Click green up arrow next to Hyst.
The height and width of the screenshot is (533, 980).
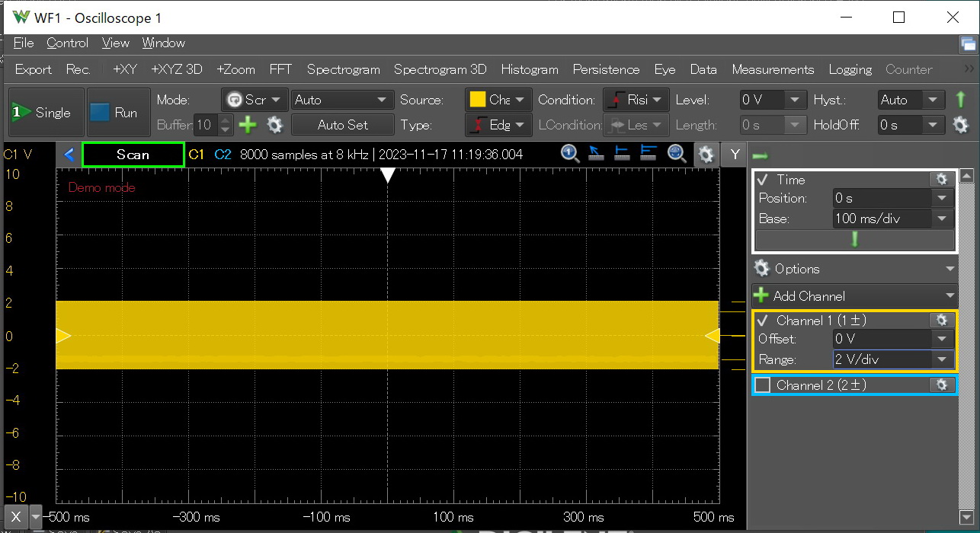[x=960, y=100]
